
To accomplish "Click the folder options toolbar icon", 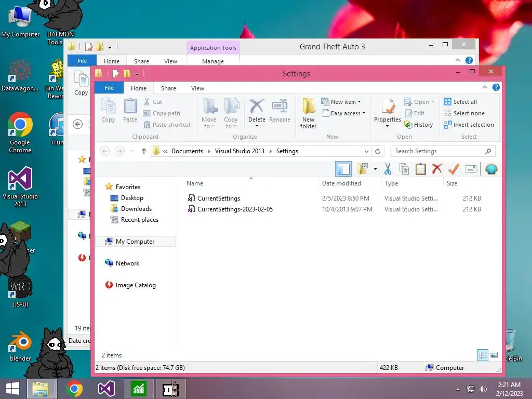I will 363,169.
